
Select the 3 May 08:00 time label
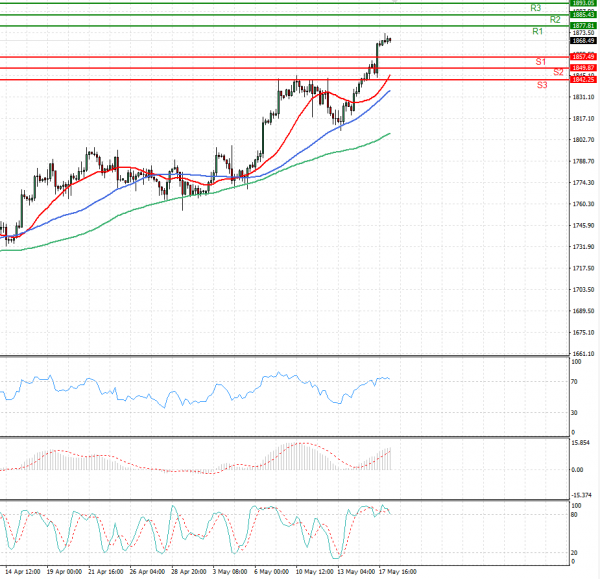pyautogui.click(x=230, y=572)
